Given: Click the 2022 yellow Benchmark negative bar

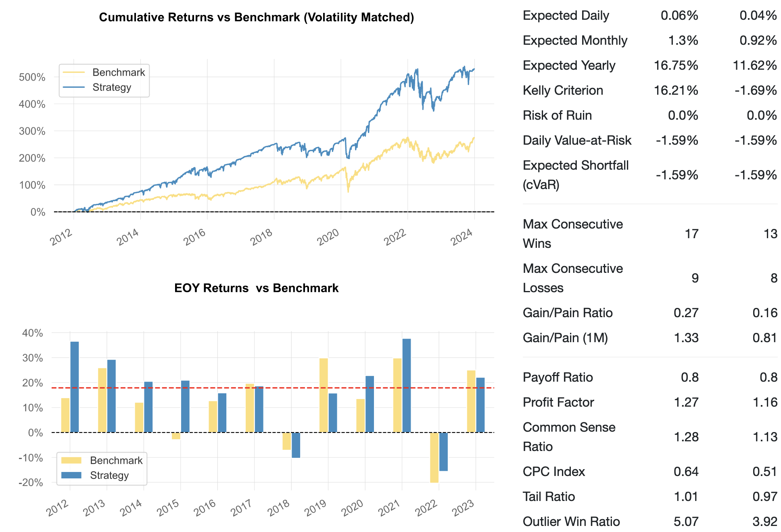Looking at the screenshot, I should click(434, 457).
